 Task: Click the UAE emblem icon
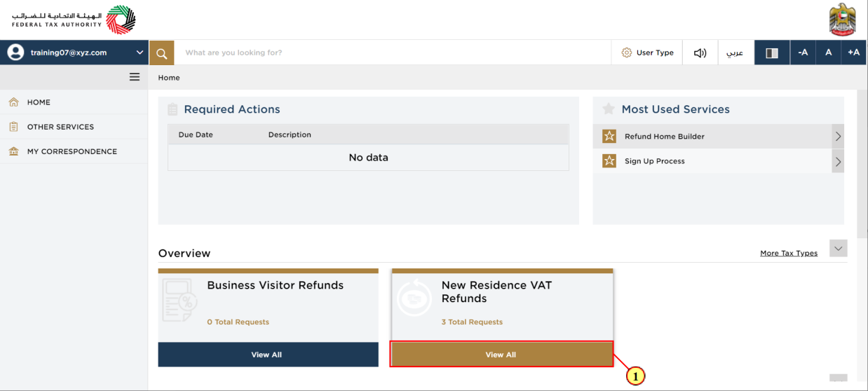pos(842,20)
